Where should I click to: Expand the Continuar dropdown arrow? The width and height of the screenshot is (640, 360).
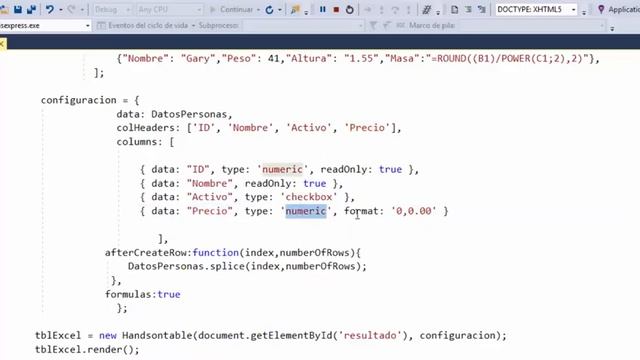pos(258,9)
